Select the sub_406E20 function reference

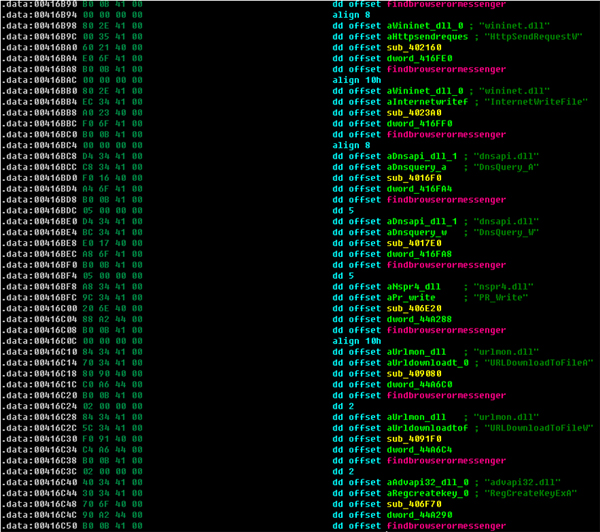414,308
